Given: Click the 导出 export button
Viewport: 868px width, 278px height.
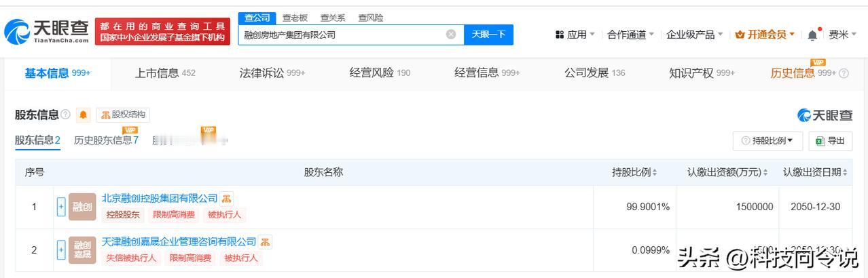Looking at the screenshot, I should pyautogui.click(x=831, y=141).
